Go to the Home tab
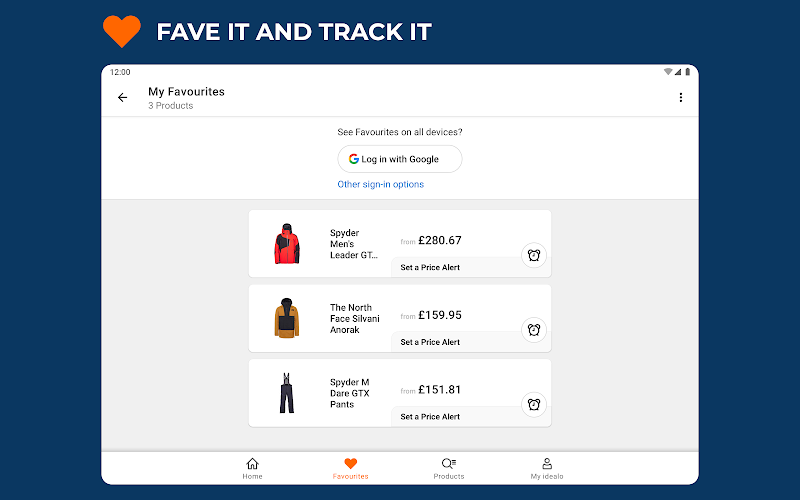800x500 pixels. [x=252, y=468]
